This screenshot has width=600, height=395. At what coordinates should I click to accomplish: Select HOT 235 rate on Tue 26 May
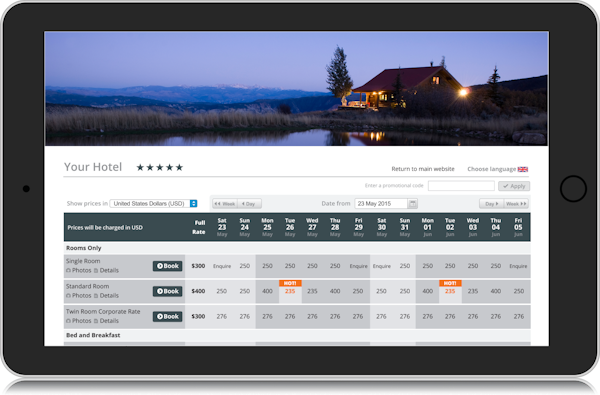tap(290, 291)
